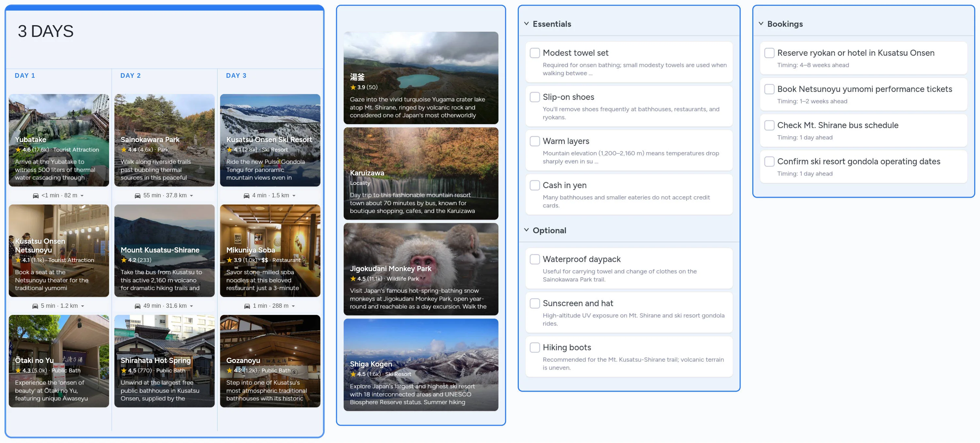
Task: Click the star icon on Jigokudani Monkey Park card
Action: (x=353, y=279)
